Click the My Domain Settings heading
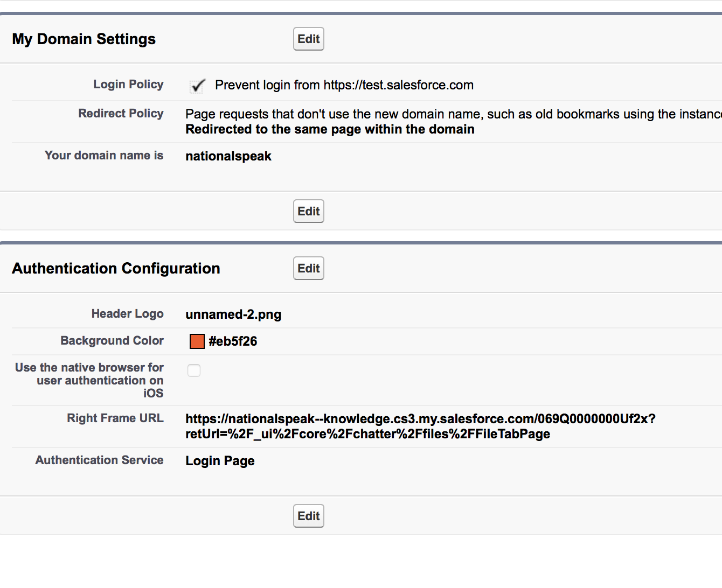The height and width of the screenshot is (588, 722). click(84, 39)
